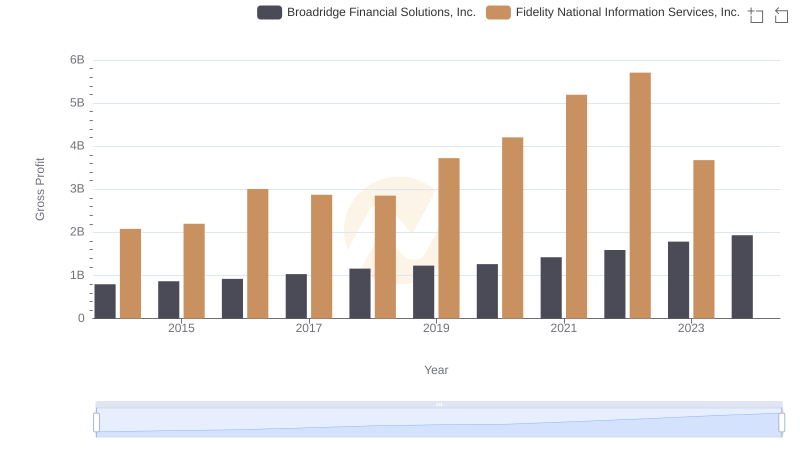
Task: Click the Broadridge dark legend color swatch
Action: [x=269, y=12]
